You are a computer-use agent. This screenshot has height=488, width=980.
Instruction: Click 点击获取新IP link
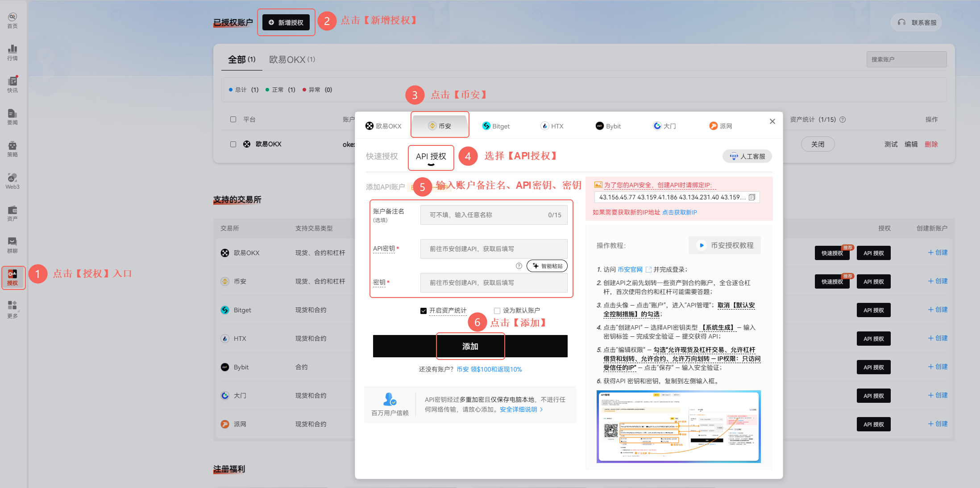(x=679, y=212)
